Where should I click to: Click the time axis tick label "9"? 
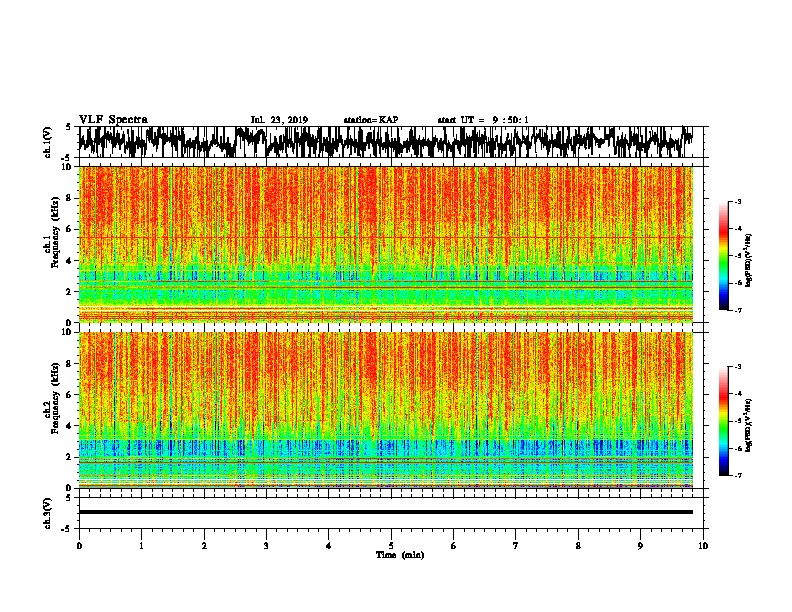640,546
